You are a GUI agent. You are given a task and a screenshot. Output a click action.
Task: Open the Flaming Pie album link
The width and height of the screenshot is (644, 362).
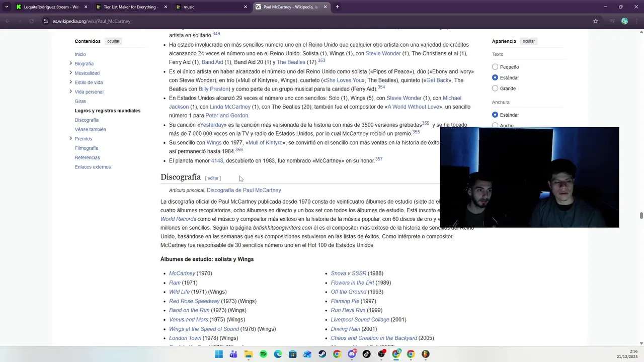pyautogui.click(x=345, y=301)
